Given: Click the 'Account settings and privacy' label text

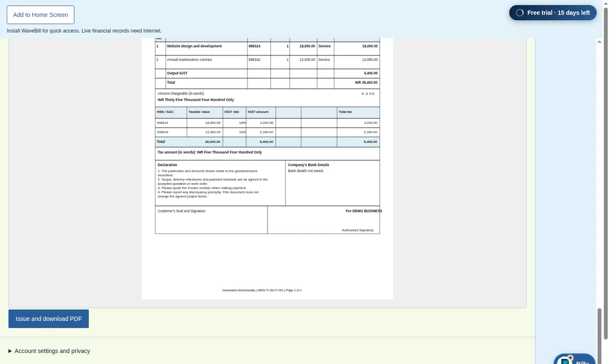Looking at the screenshot, I should click(52, 351).
